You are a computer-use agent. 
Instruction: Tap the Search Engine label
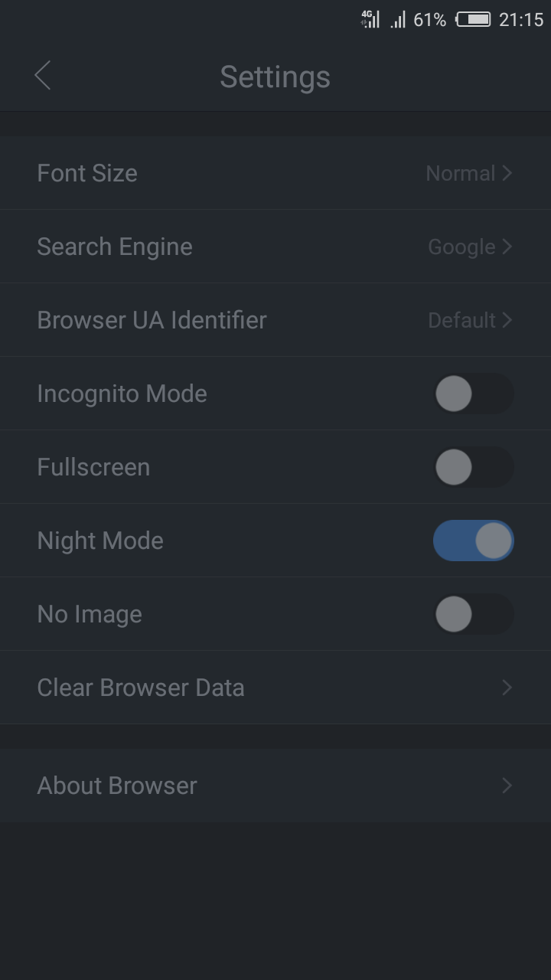[x=115, y=247]
